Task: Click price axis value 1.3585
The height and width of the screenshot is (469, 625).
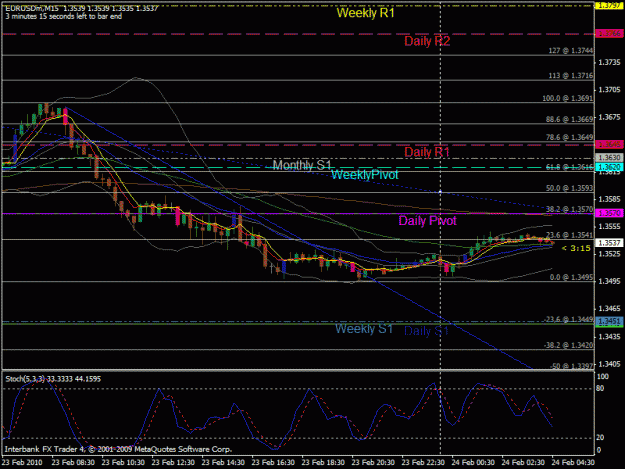Action: (609, 199)
